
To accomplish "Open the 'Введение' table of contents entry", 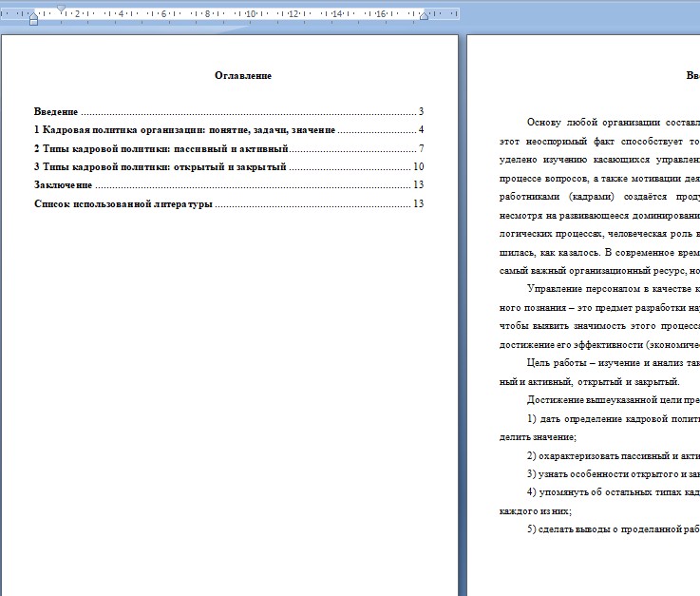I will [x=57, y=111].
